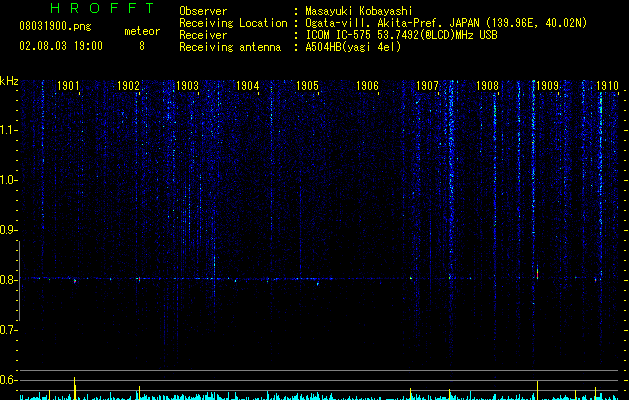Image resolution: width=629 pixels, height=400 pixels.
Task: Click the 1905 time marker
Action: tap(308, 86)
